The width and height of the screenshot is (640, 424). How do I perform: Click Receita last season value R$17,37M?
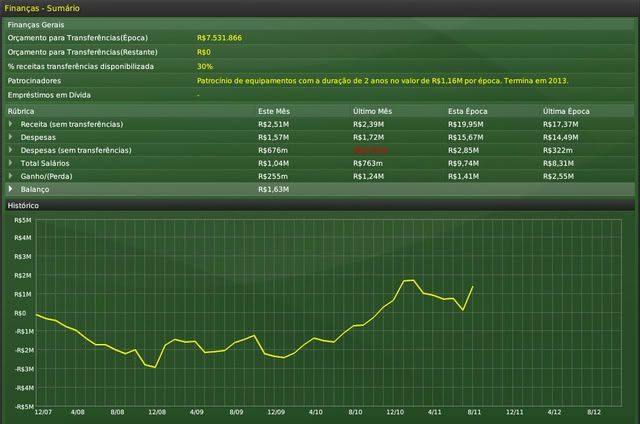point(560,124)
